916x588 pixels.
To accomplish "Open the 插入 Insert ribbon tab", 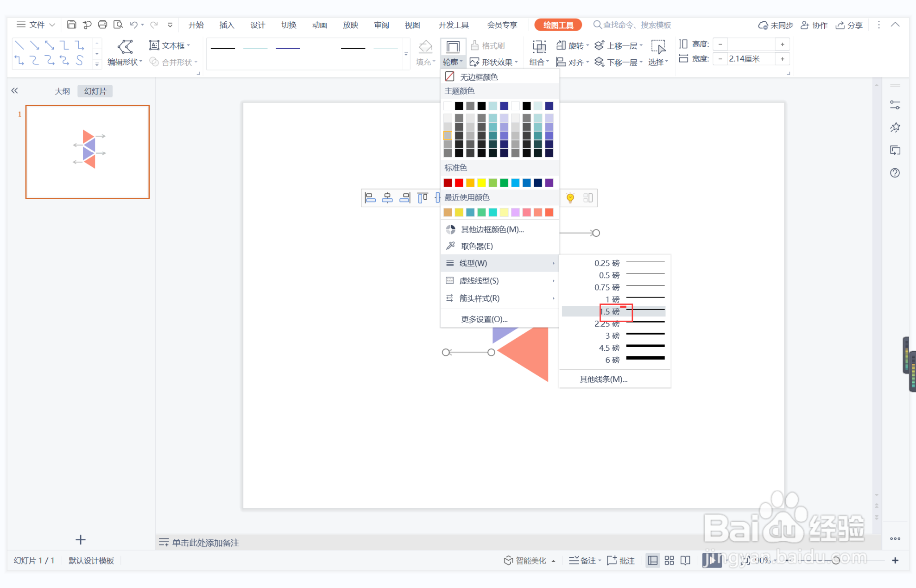I will 227,25.
